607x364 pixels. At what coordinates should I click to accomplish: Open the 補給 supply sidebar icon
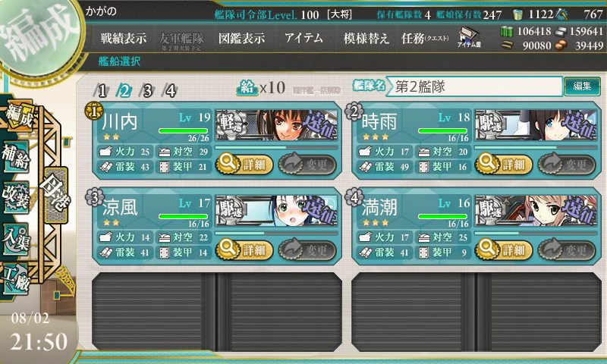coord(15,156)
